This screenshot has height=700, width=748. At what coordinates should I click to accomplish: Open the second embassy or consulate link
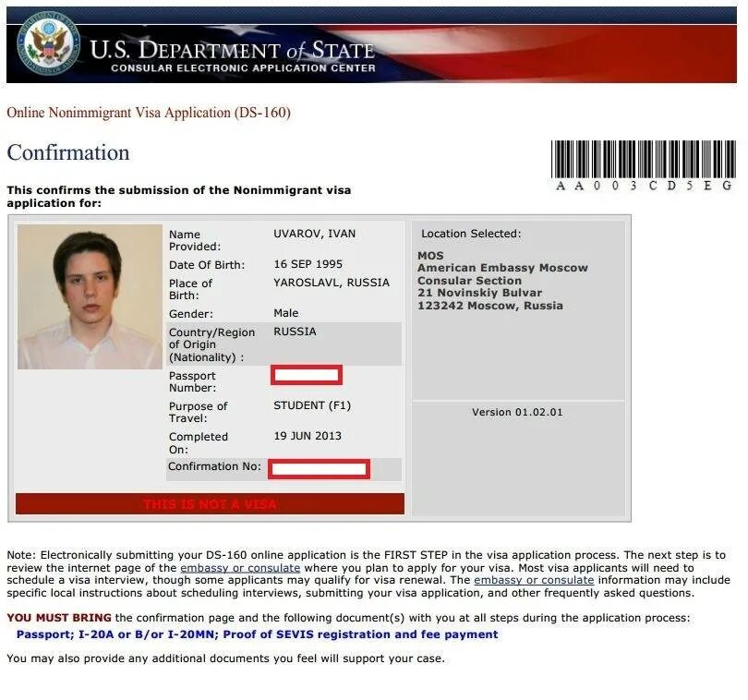[x=534, y=580]
